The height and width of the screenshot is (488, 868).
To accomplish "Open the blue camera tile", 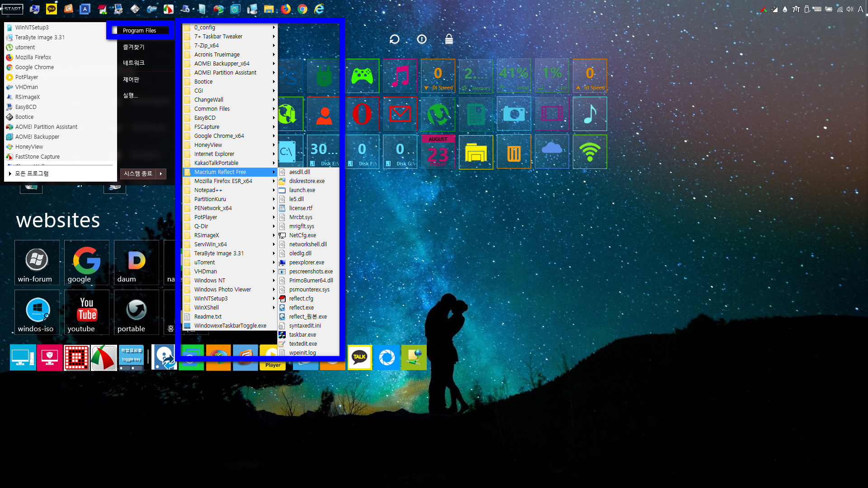I will coord(514,114).
